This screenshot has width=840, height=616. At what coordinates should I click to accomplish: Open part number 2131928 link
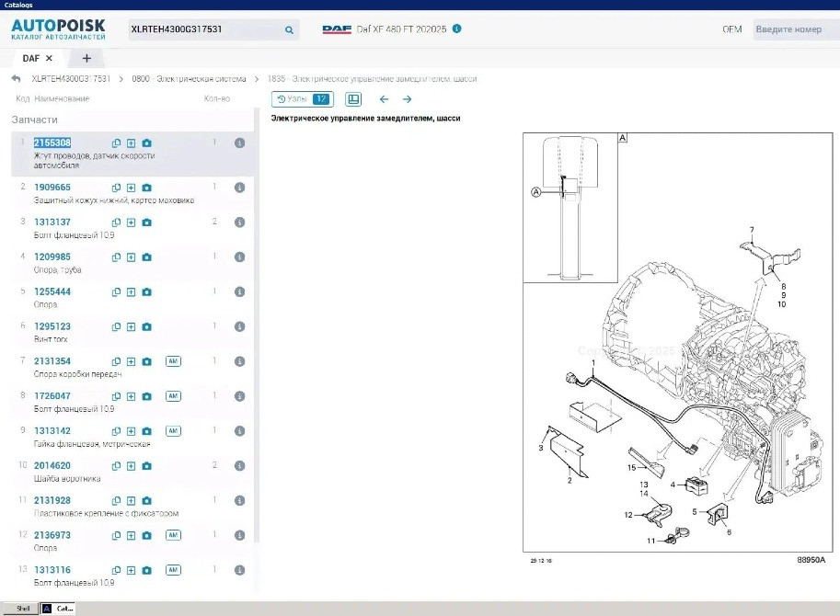(52, 500)
